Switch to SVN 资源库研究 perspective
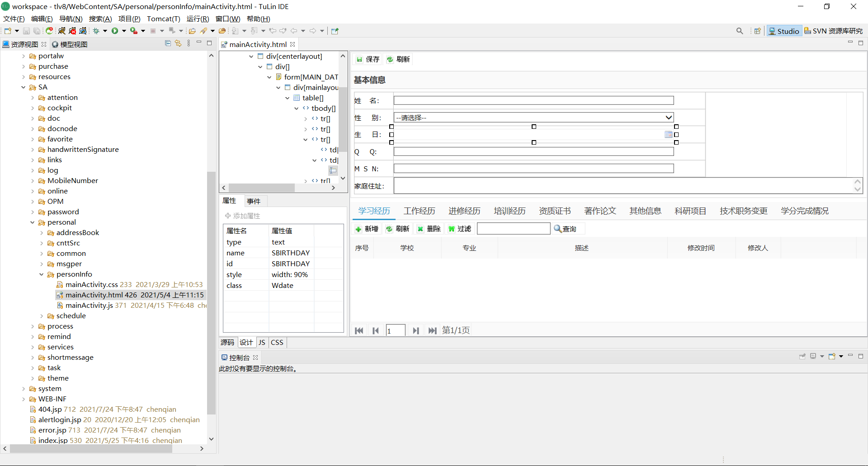 click(834, 31)
